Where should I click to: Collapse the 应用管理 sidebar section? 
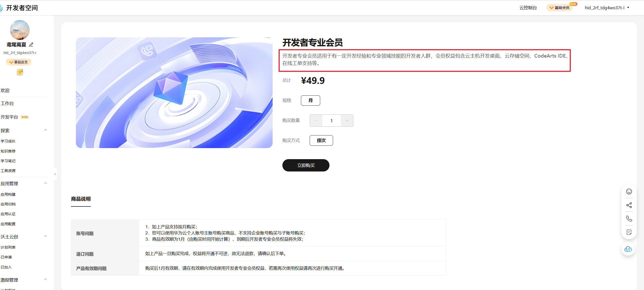tap(46, 183)
